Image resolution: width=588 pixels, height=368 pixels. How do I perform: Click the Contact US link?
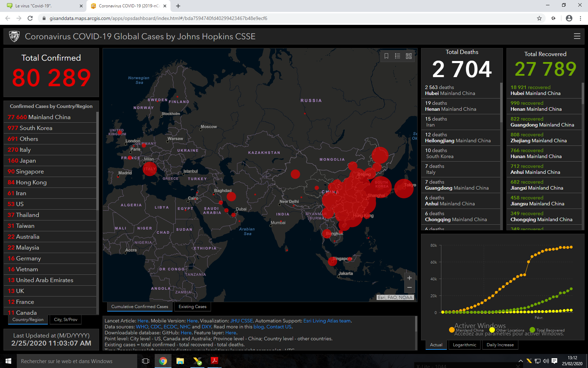click(279, 327)
